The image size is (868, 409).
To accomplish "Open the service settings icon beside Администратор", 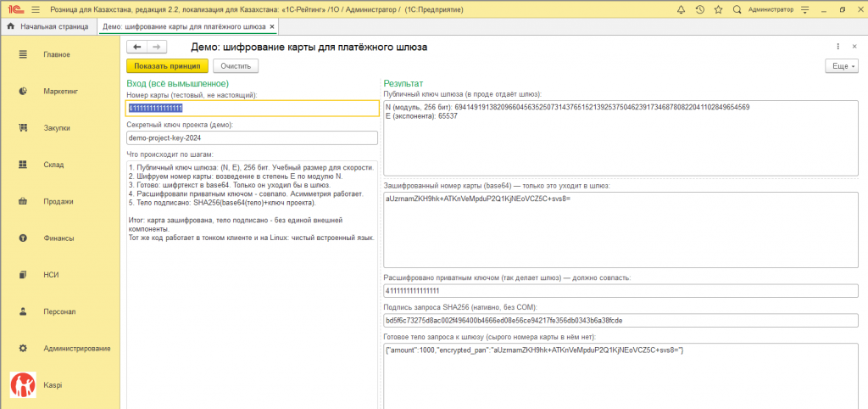I will coord(805,9).
